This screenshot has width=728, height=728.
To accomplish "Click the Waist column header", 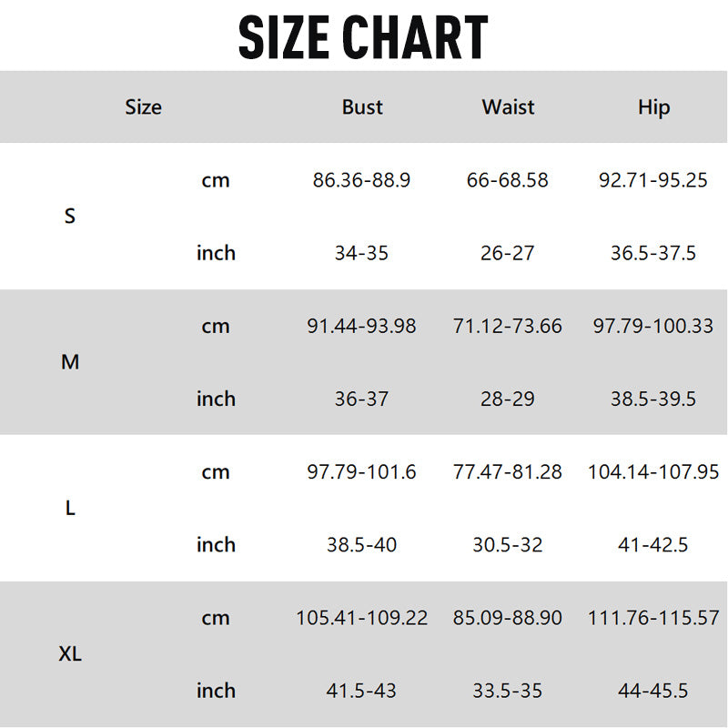I will pyautogui.click(x=508, y=107).
